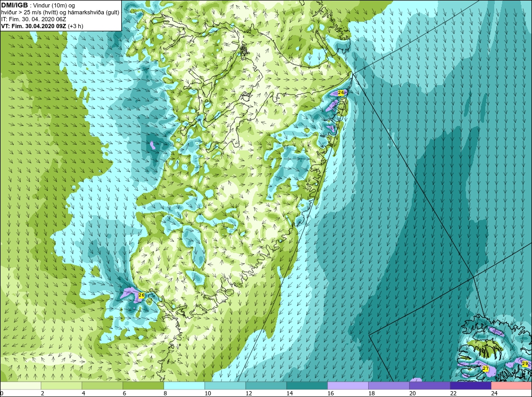
Task: Click the legend tick label 16
Action: 330,393
